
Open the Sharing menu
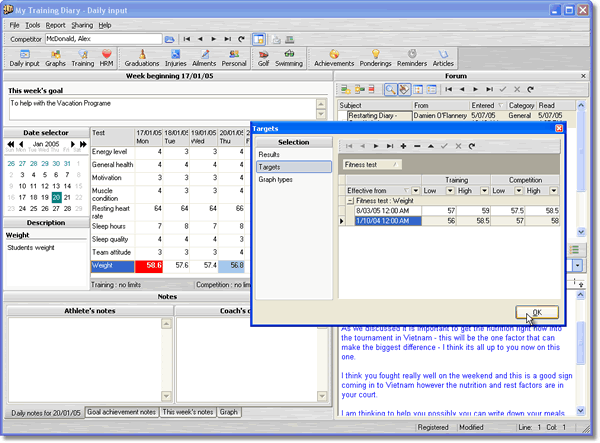82,25
